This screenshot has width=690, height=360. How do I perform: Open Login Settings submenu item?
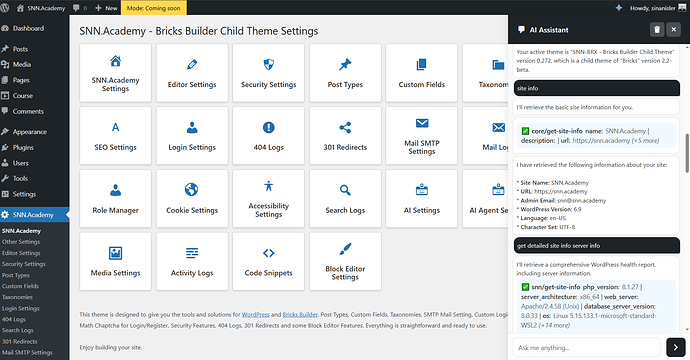coord(20,308)
